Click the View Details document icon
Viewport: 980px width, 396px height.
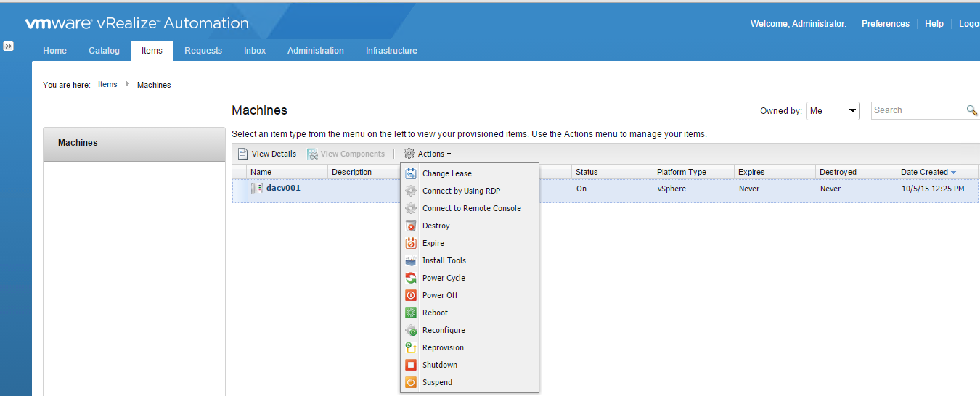tap(243, 154)
